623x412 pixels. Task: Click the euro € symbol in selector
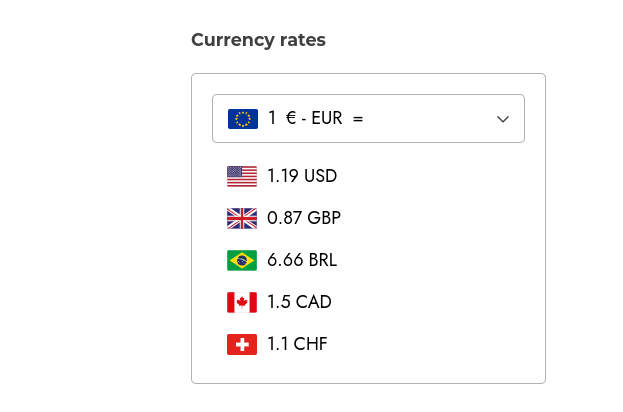click(291, 118)
